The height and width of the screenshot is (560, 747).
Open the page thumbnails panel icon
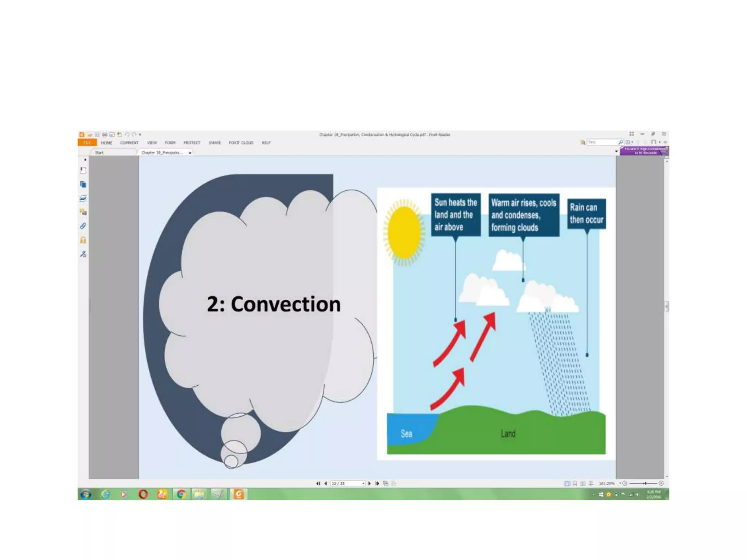point(83,184)
